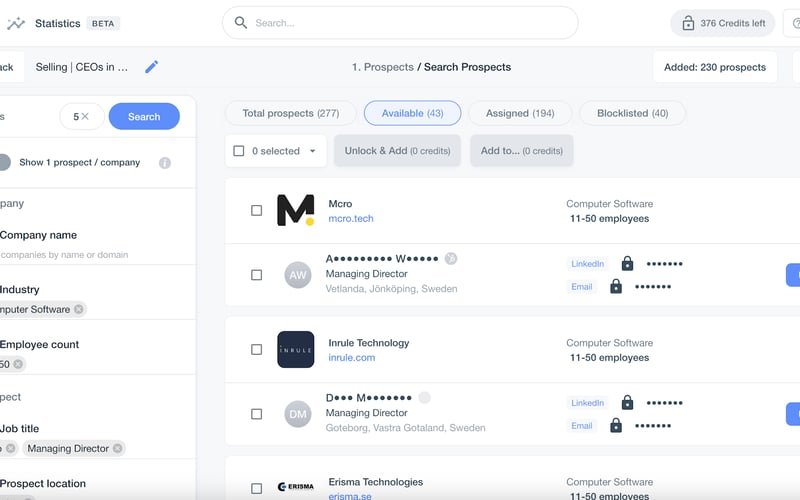
Task: Click Email lock icon for AW prospect
Action: tap(616, 286)
